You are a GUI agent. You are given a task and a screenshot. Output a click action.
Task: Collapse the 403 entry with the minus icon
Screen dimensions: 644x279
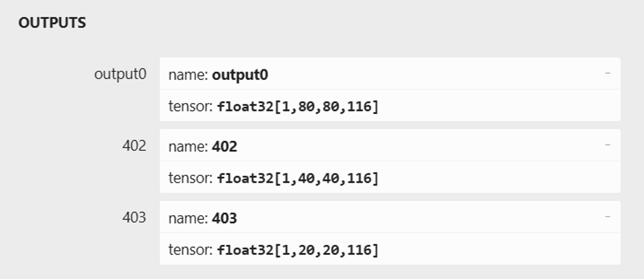608,216
